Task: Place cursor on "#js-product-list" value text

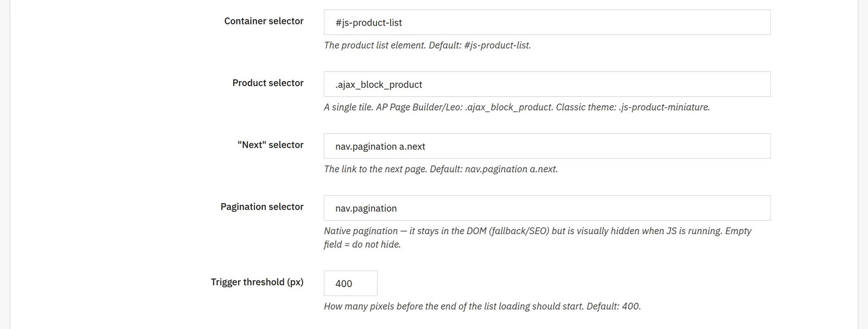Action: 368,23
